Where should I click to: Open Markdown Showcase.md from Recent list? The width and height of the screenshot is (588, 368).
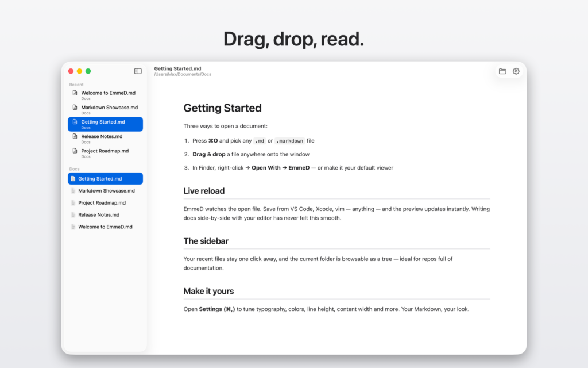tap(106, 110)
